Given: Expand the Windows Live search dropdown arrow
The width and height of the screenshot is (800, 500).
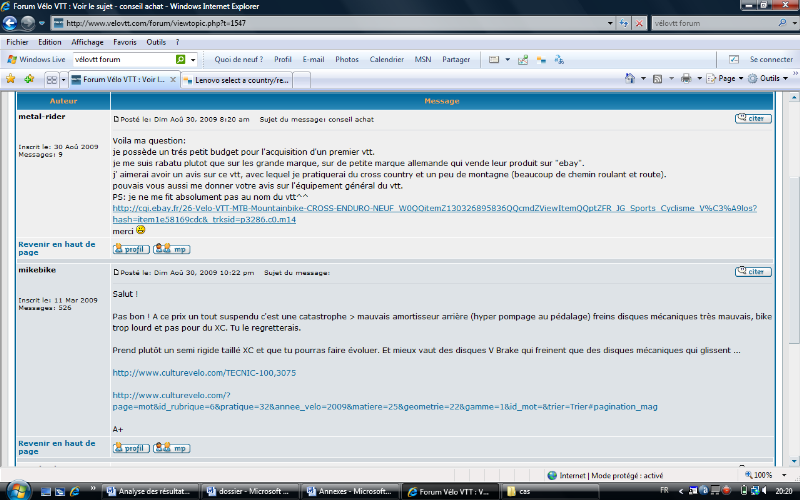Looking at the screenshot, I should click(x=193, y=60).
